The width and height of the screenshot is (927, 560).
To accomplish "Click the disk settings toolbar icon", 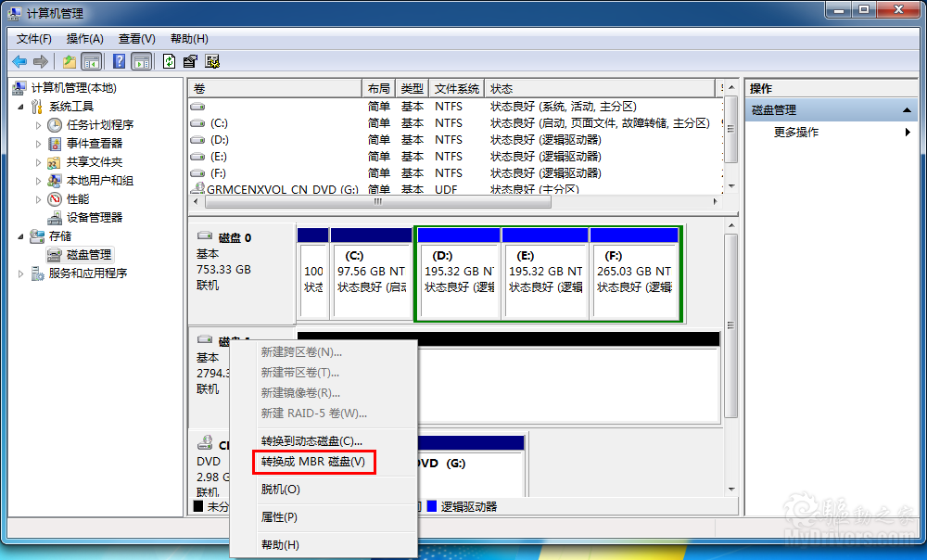I will pos(212,61).
